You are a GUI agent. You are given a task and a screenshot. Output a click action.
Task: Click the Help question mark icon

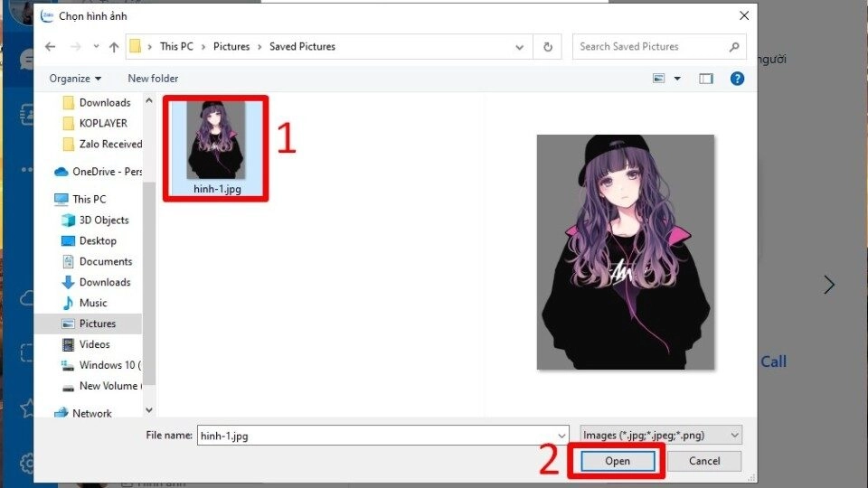(737, 79)
